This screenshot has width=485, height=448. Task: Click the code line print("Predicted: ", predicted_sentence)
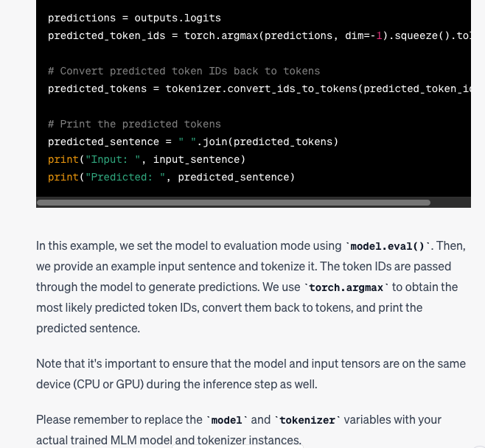[x=171, y=177]
